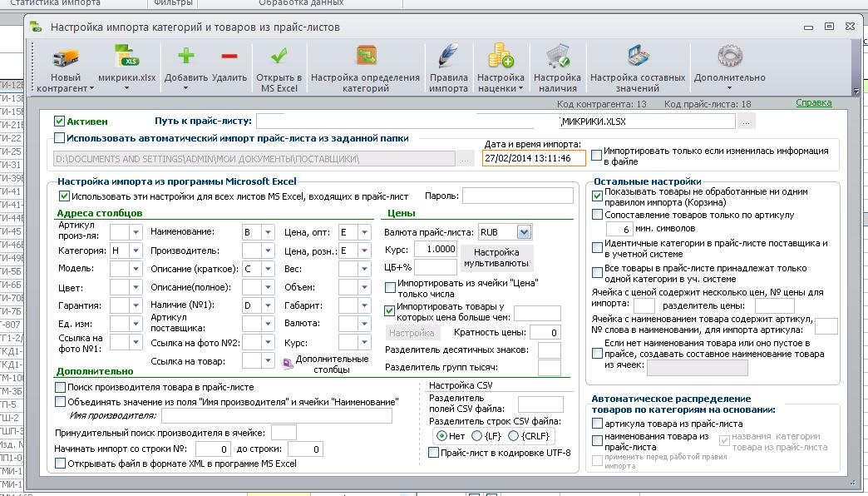Open the Наименование column dropdown
This screenshot has height=496, width=868.
(x=268, y=232)
